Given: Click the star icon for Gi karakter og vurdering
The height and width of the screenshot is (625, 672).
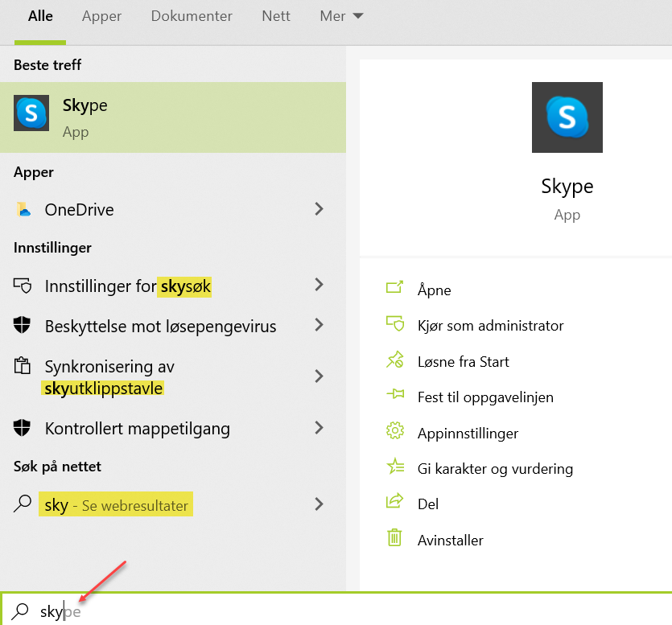Looking at the screenshot, I should tap(394, 467).
